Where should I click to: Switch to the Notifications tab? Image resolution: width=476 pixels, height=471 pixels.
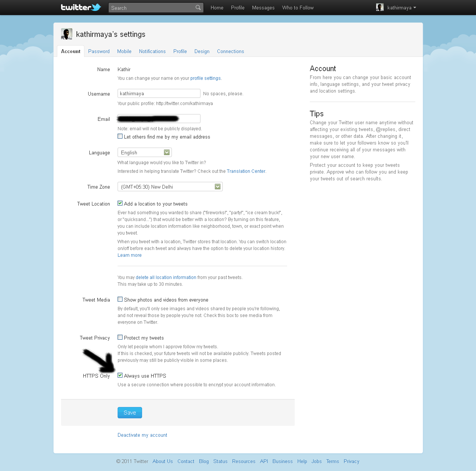pyautogui.click(x=152, y=51)
